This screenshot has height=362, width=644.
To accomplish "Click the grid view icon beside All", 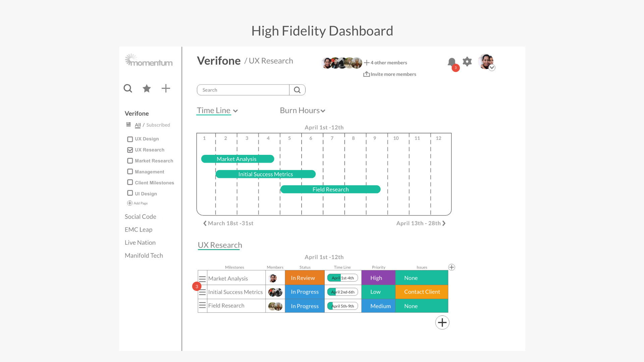I will tap(128, 125).
